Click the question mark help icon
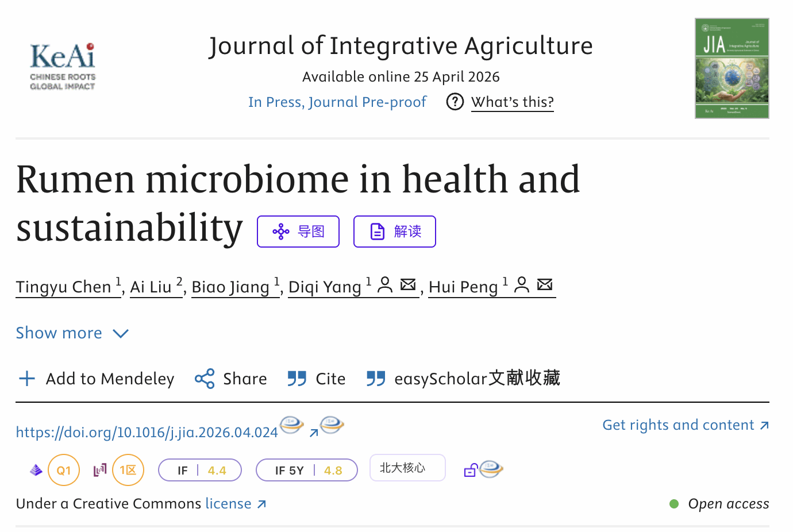The height and width of the screenshot is (532, 793). tap(455, 102)
